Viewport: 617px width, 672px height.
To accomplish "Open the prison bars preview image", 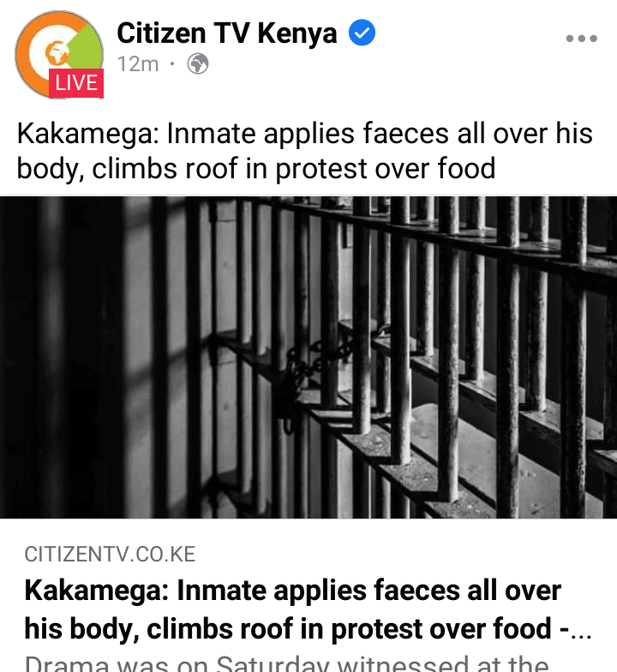I will click(x=308, y=357).
